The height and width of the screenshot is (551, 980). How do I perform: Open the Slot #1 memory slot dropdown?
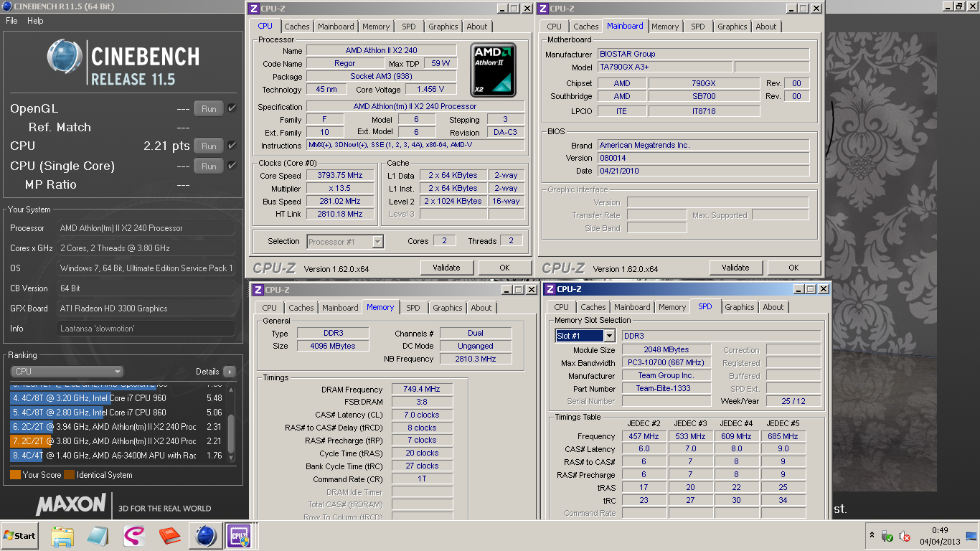585,336
